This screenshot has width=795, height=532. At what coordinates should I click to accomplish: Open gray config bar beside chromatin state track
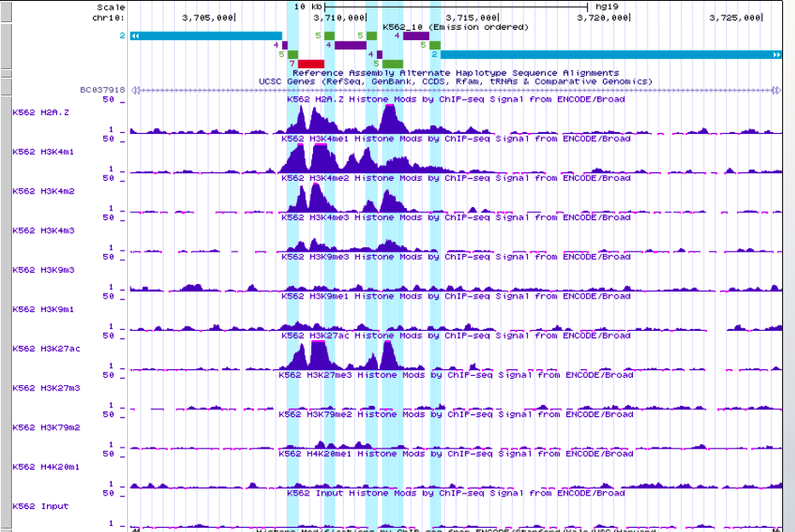6,45
